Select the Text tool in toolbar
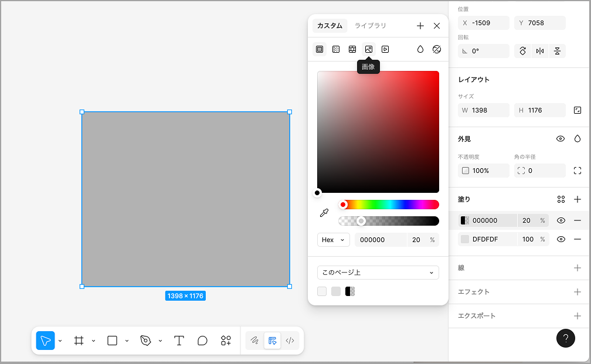This screenshot has width=591, height=364. point(179,341)
